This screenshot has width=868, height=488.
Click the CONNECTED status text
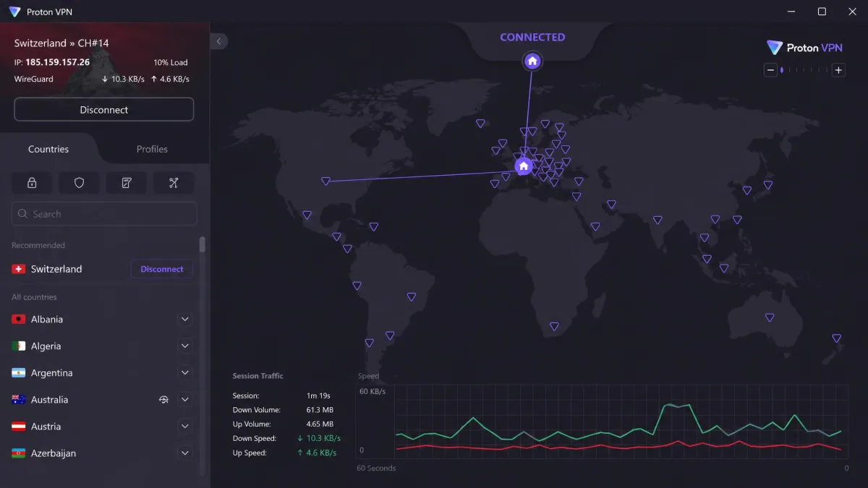[x=532, y=37]
